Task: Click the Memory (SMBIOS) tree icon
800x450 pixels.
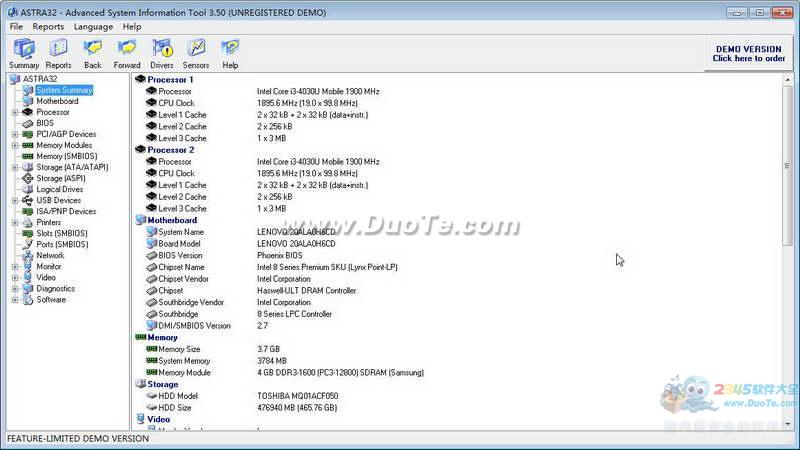Action: pos(28,156)
